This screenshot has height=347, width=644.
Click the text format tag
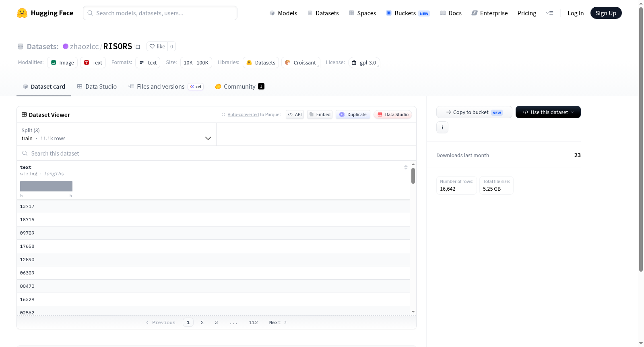[148, 62]
